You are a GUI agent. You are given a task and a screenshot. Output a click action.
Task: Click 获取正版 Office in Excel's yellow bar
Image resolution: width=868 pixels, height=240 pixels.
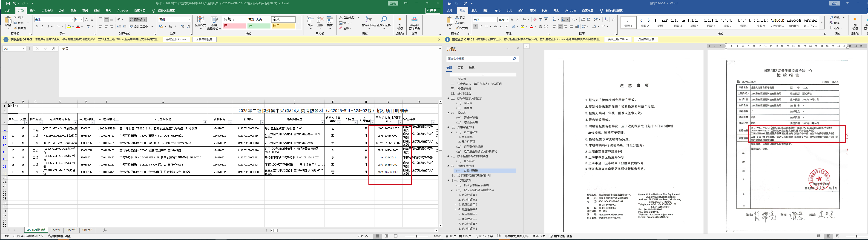coord(176,39)
